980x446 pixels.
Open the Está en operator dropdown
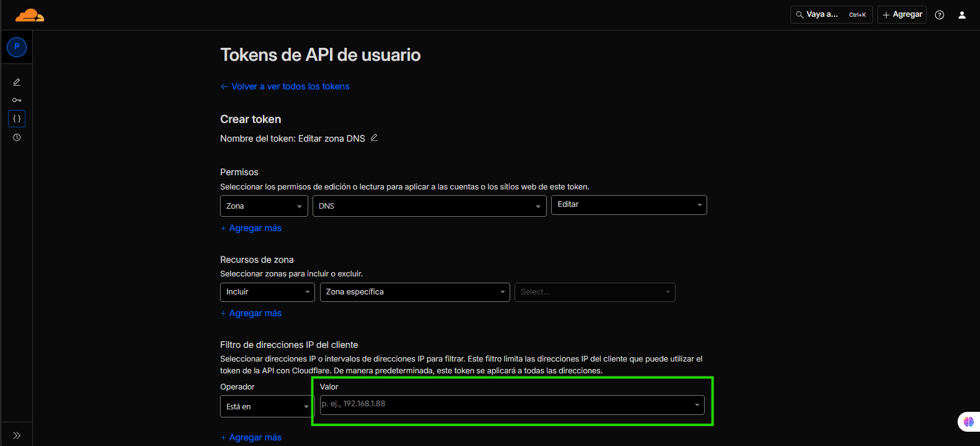(266, 407)
